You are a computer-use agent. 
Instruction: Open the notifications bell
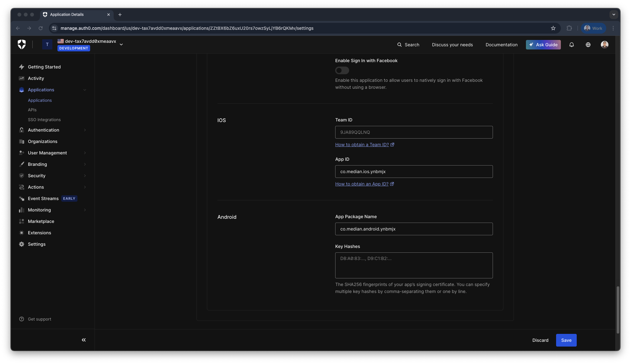tap(572, 45)
